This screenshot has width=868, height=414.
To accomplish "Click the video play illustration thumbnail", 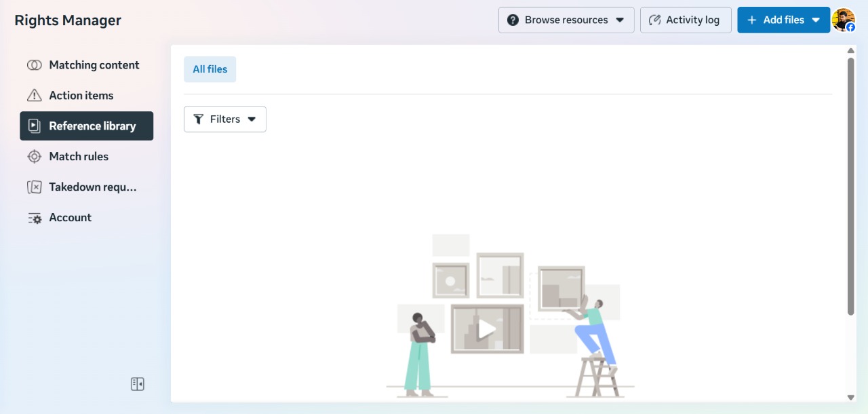I will [x=487, y=329].
